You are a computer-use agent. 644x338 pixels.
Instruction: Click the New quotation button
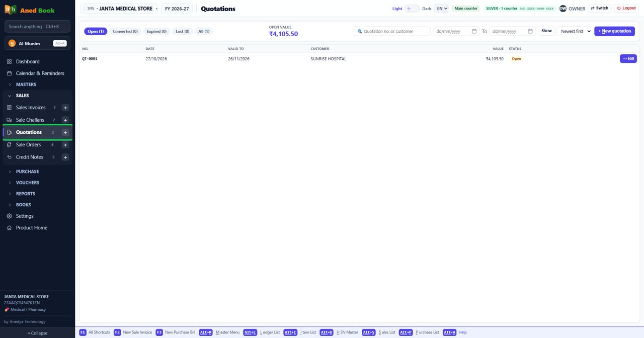click(x=614, y=31)
